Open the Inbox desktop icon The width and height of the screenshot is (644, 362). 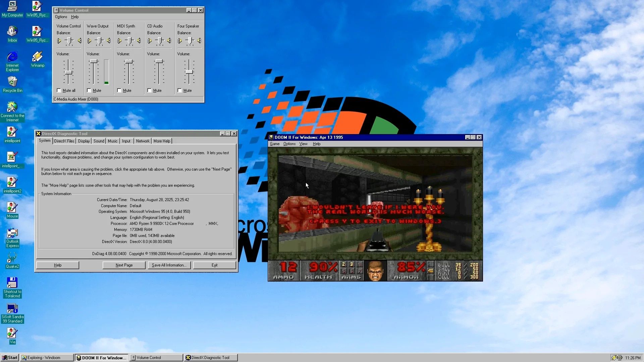click(x=12, y=34)
